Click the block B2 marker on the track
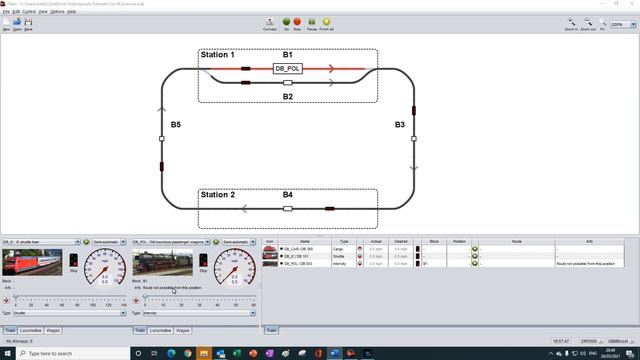Screen dimensions: 640x360 pyautogui.click(x=288, y=83)
